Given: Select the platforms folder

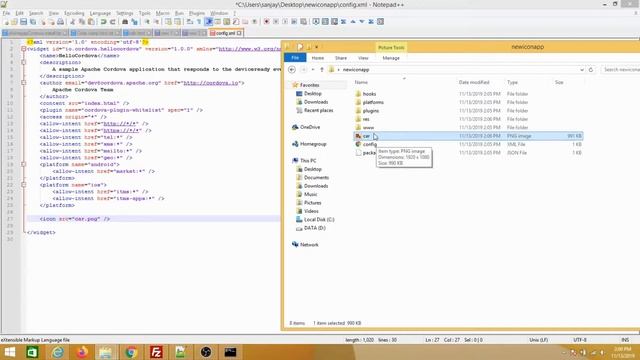Looking at the screenshot, I should [373, 102].
